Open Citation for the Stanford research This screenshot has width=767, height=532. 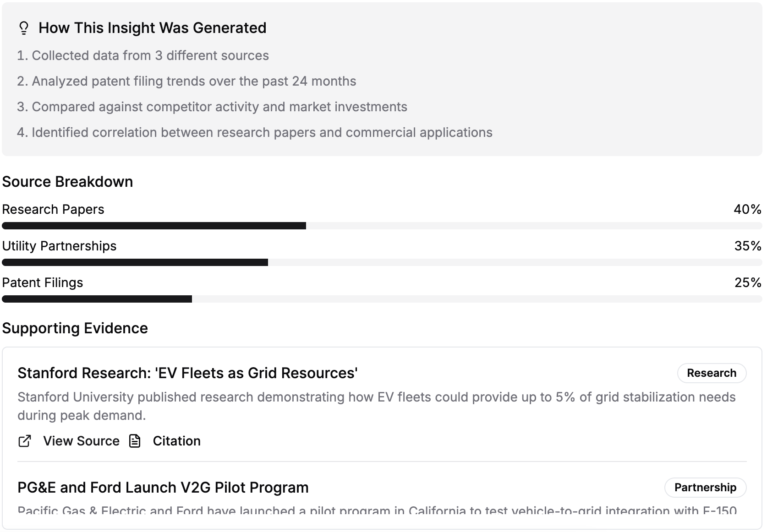tap(176, 441)
